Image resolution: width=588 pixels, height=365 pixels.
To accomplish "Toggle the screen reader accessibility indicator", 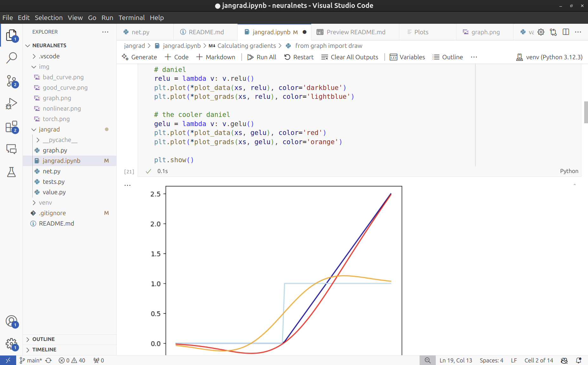I will click(x=564, y=360).
